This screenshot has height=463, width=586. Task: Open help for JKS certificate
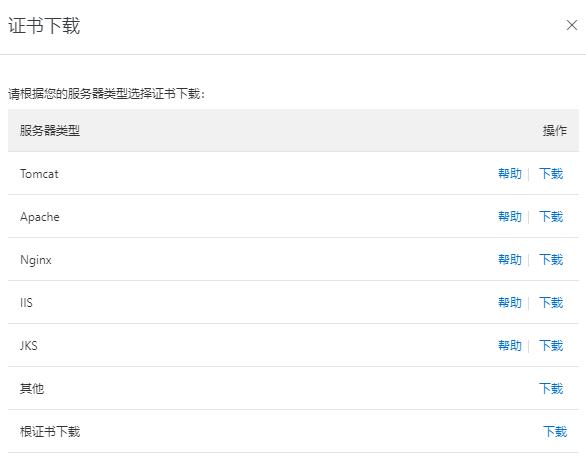coord(509,345)
